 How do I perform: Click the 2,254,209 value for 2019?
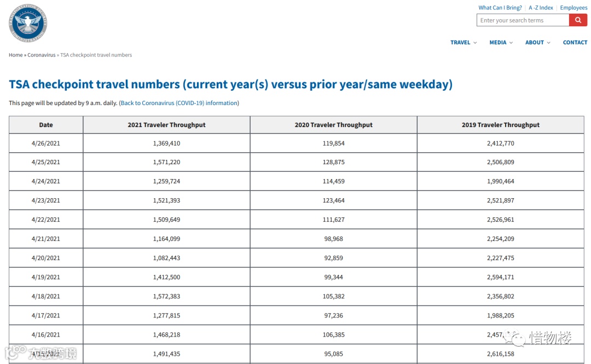point(501,239)
